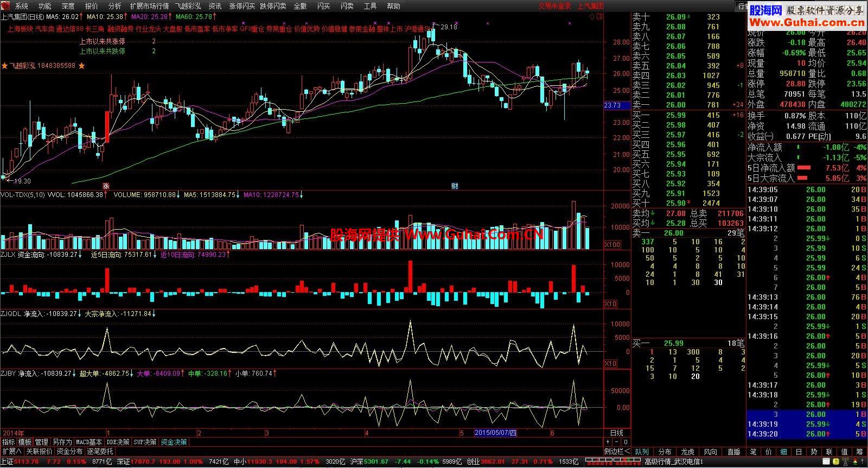Click the X100 scale label of volume panel
This screenshot has height=468, width=868.
[612, 245]
